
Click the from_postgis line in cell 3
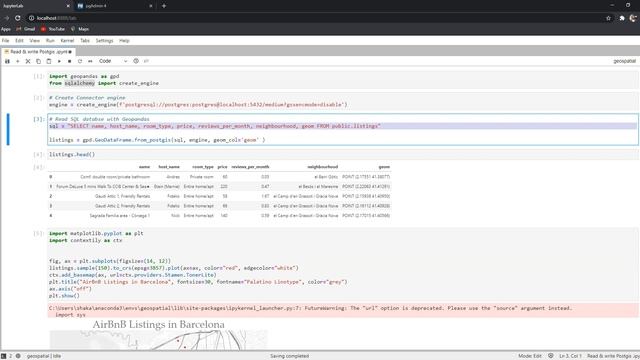[x=157, y=140]
